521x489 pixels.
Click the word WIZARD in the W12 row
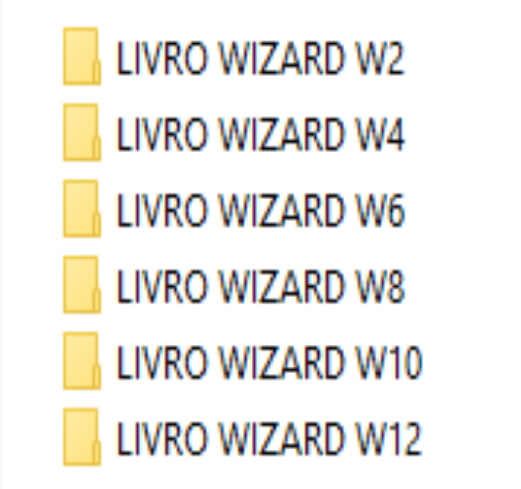tap(281, 439)
